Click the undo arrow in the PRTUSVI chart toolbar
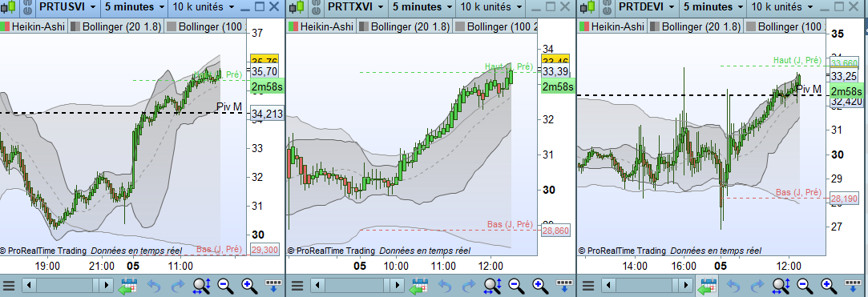Screen dimensions: 868x297 (154, 286)
